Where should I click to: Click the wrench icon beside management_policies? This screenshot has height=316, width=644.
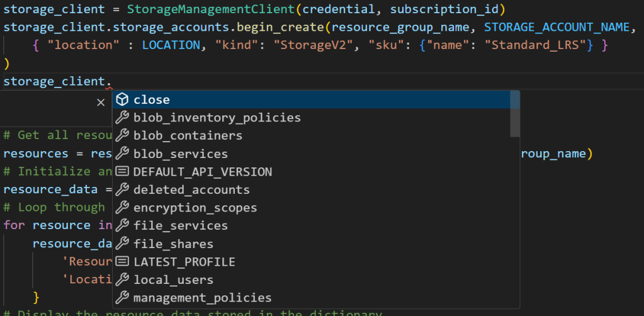(122, 298)
